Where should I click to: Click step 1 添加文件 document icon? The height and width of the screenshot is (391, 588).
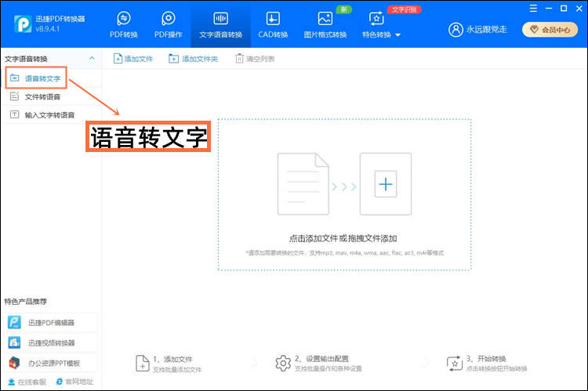pos(142,364)
